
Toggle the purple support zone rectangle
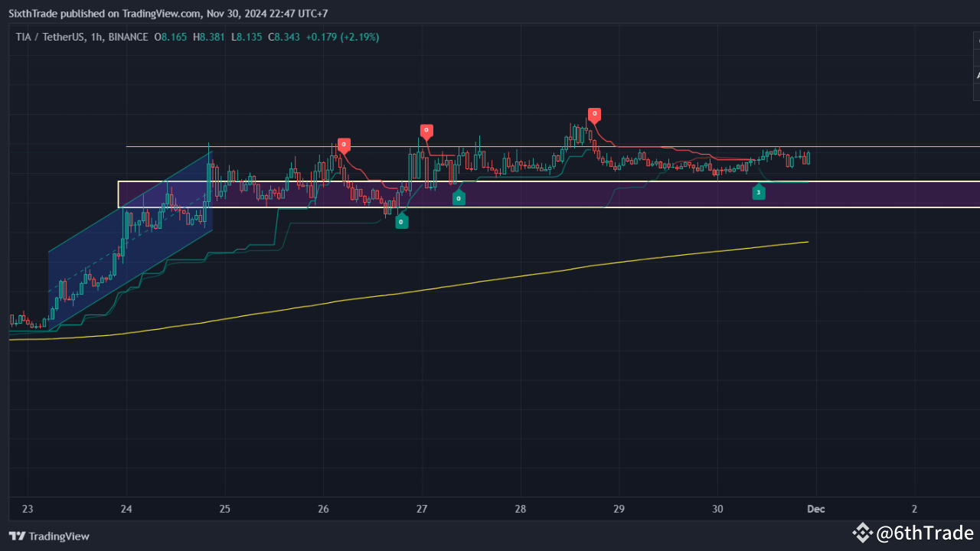[x=536, y=194]
